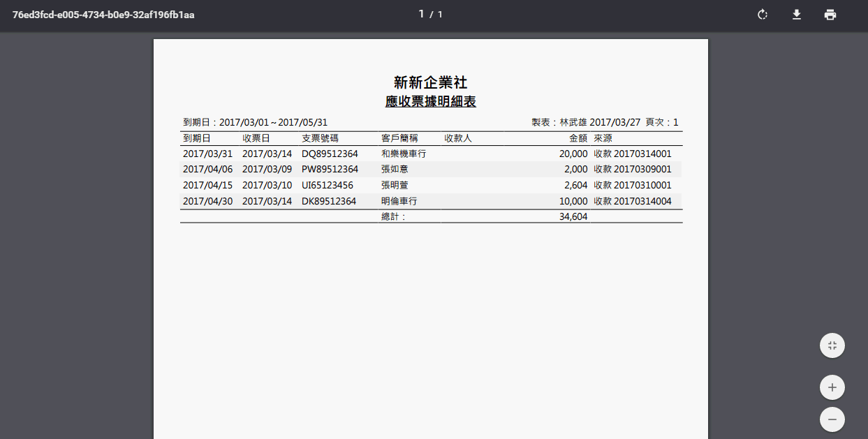Click the report title 應收票據明細表
Screen dimensions: 868x439
[x=431, y=102]
